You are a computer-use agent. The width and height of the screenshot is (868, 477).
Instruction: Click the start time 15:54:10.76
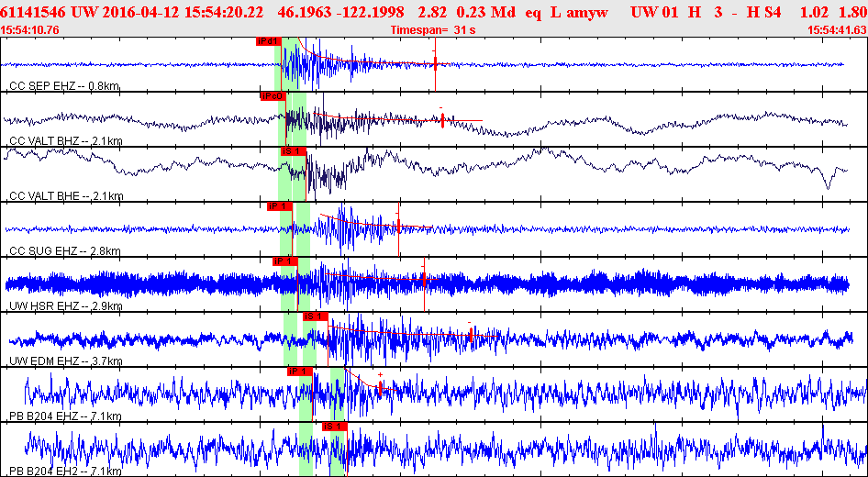[x=30, y=30]
